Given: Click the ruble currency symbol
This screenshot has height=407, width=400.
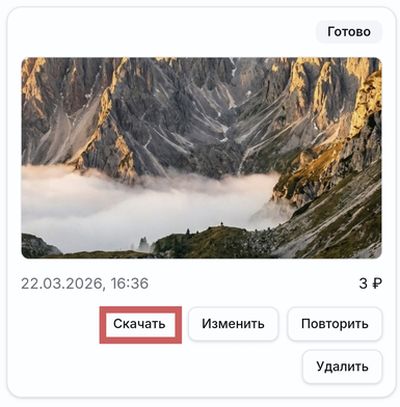Looking at the screenshot, I should tap(377, 284).
